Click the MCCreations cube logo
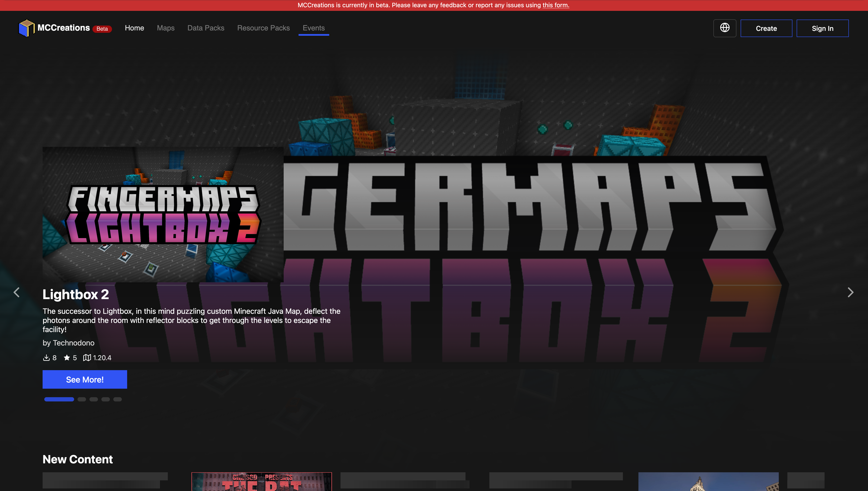This screenshot has height=491, width=868. point(27,28)
